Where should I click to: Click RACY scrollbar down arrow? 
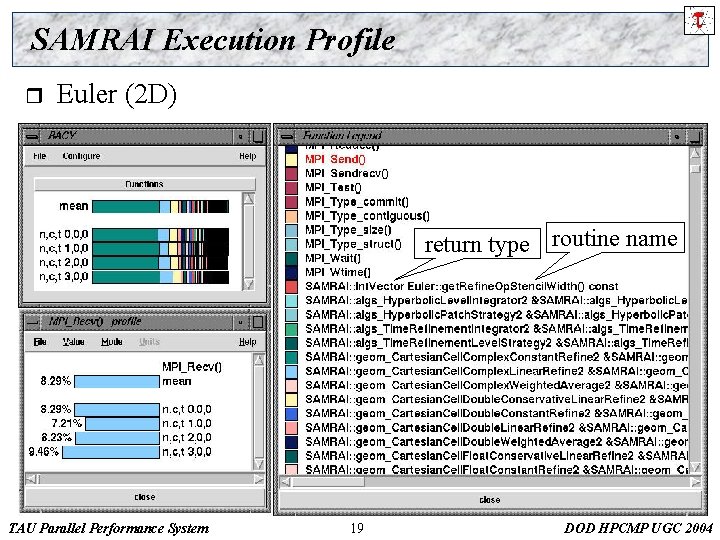[248, 285]
